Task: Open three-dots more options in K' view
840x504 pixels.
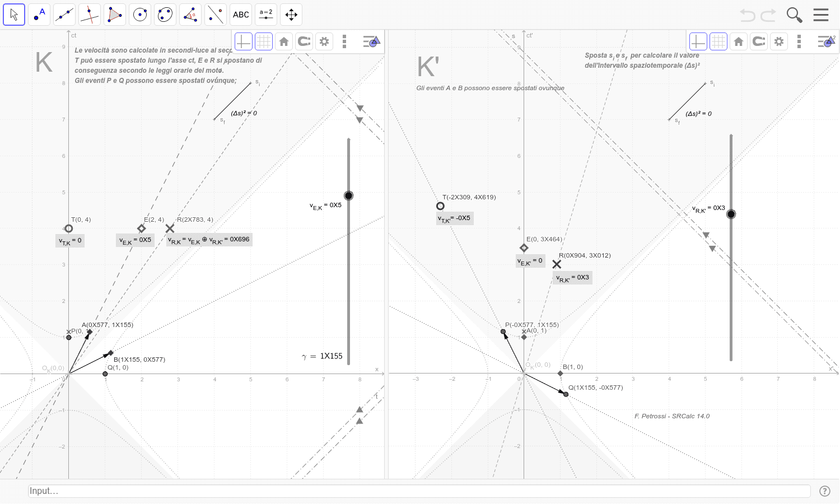Action: coord(799,41)
